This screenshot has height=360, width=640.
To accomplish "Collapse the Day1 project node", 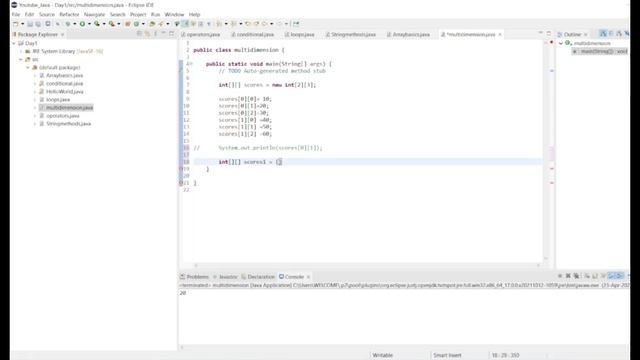I will pyautogui.click(x=14, y=43).
